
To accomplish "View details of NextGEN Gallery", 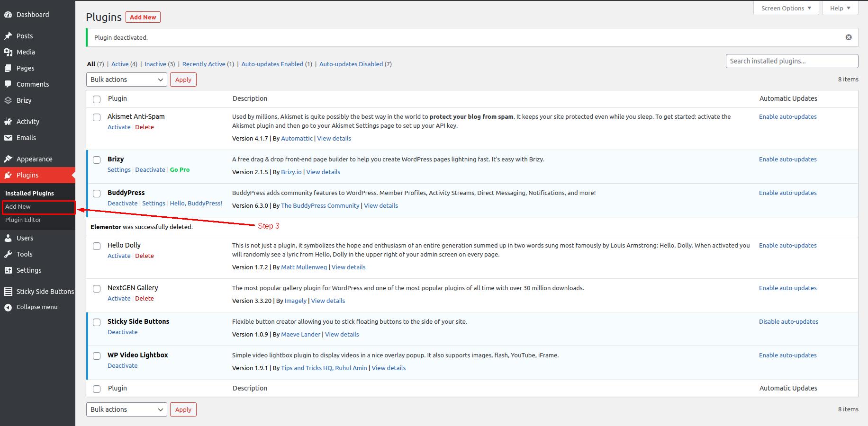I will click(328, 301).
